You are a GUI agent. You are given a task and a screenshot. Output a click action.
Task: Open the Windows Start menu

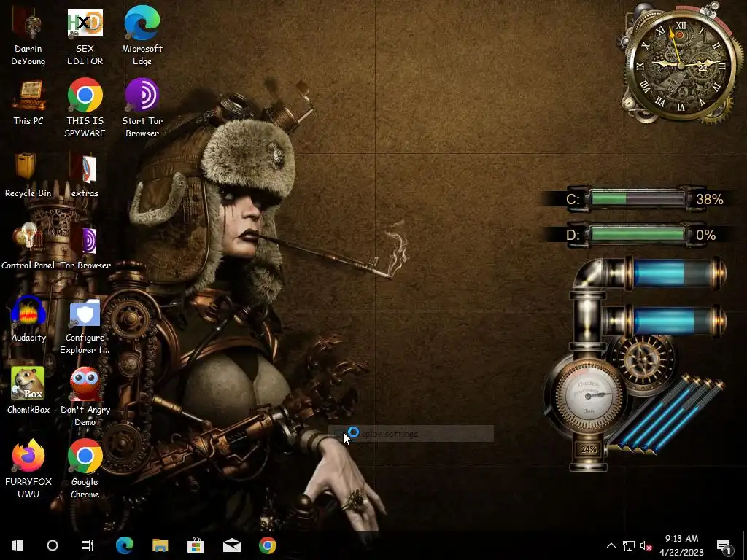[18, 545]
